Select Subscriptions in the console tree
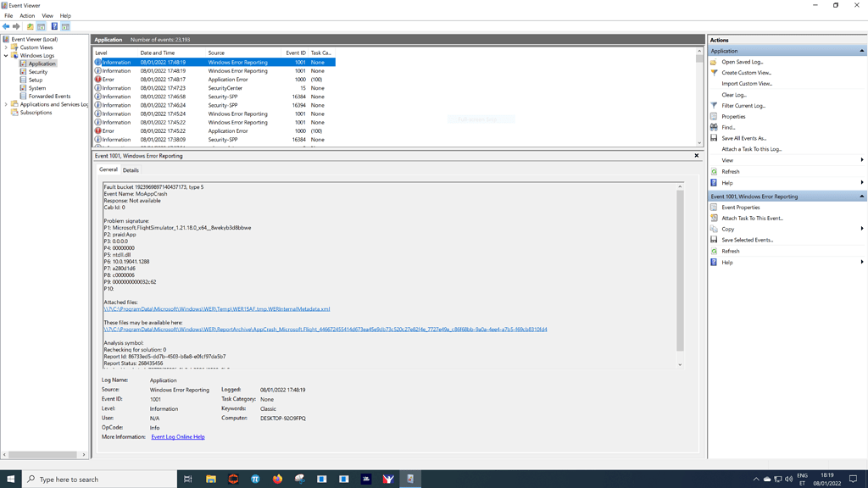The height and width of the screenshot is (488, 868). pos(36,113)
